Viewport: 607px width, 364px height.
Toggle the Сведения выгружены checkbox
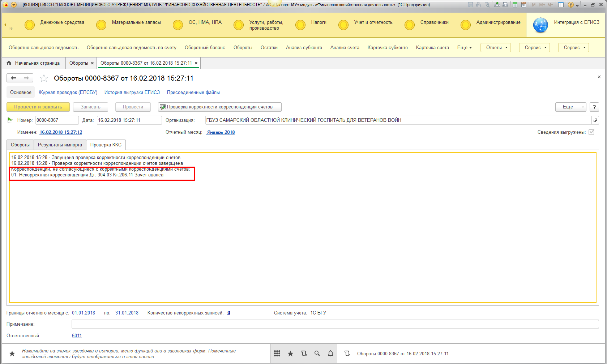click(591, 132)
